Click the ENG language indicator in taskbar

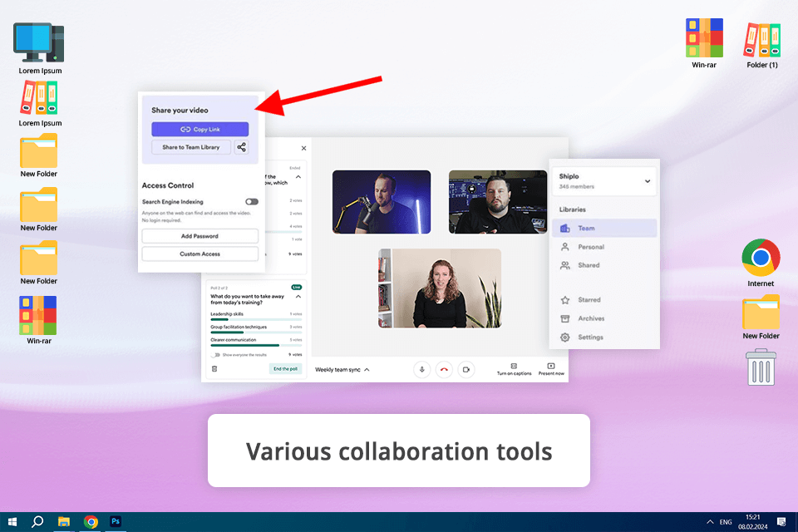coord(726,522)
